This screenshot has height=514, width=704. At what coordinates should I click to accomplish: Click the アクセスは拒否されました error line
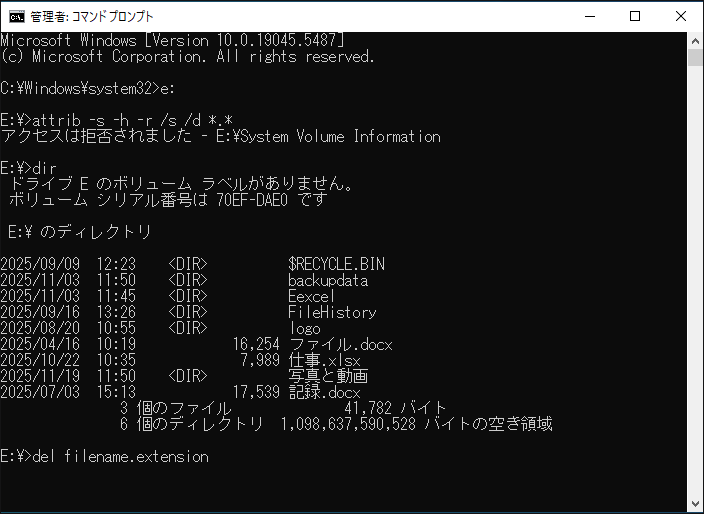pos(220,136)
